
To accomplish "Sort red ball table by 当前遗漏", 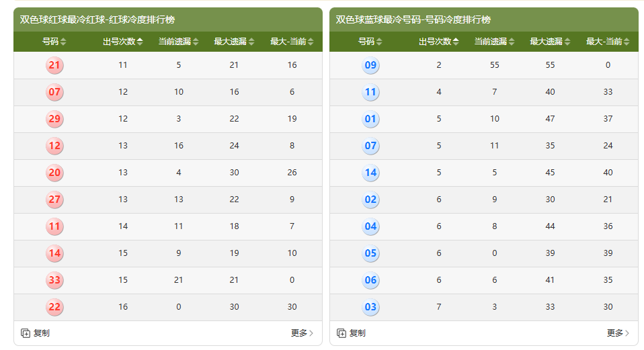I will (x=178, y=42).
